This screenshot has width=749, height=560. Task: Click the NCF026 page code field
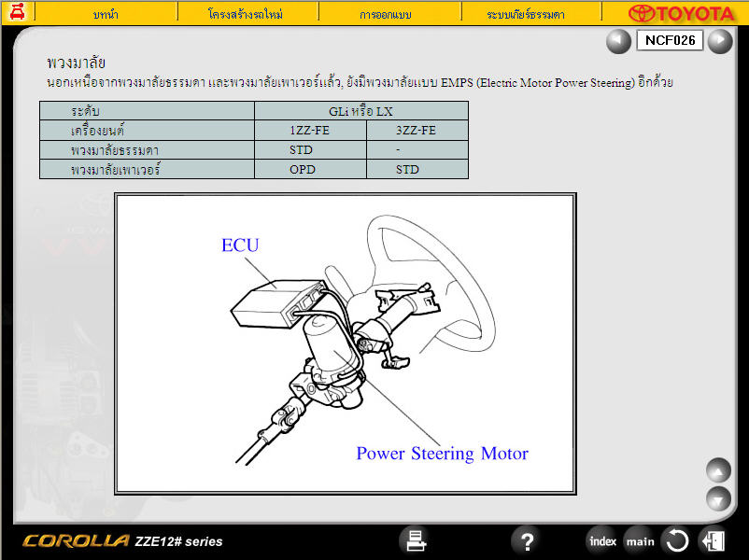(670, 40)
